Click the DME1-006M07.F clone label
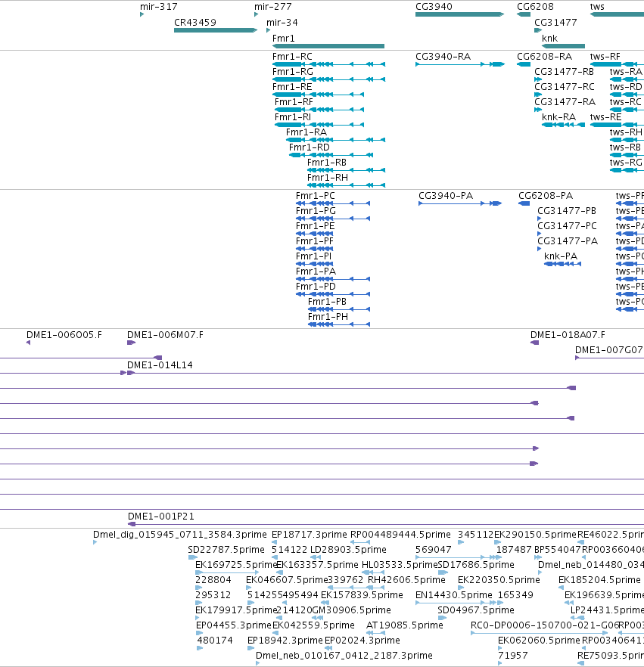 [165, 335]
